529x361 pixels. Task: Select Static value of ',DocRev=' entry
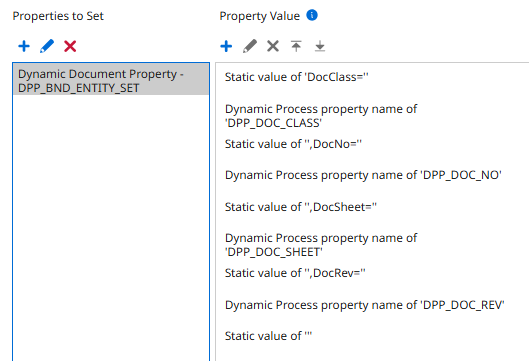click(x=295, y=273)
